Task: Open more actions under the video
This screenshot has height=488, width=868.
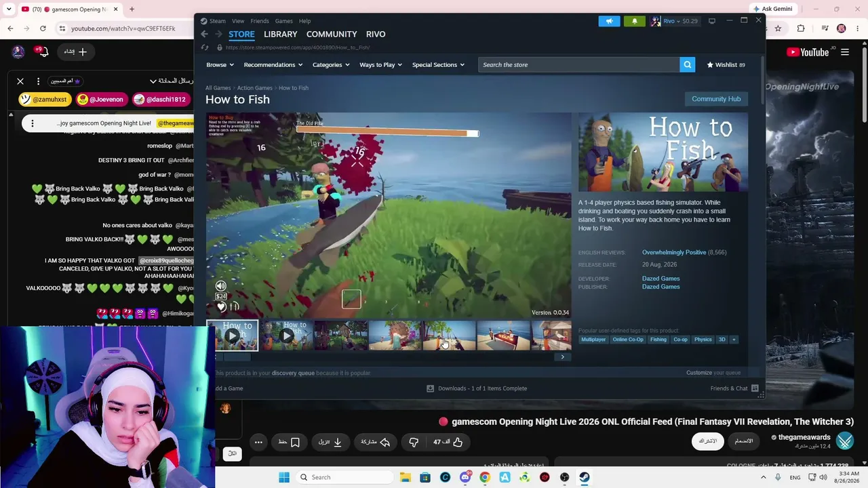Action: [x=258, y=442]
